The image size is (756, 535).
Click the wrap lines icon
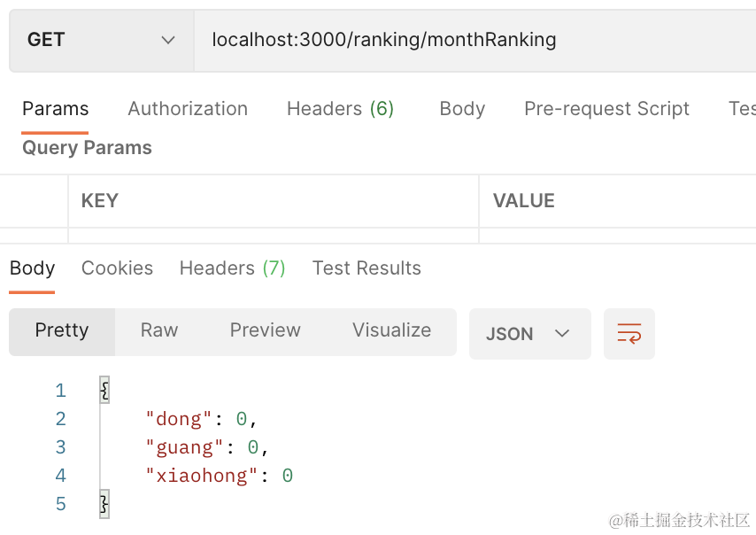[x=629, y=334]
